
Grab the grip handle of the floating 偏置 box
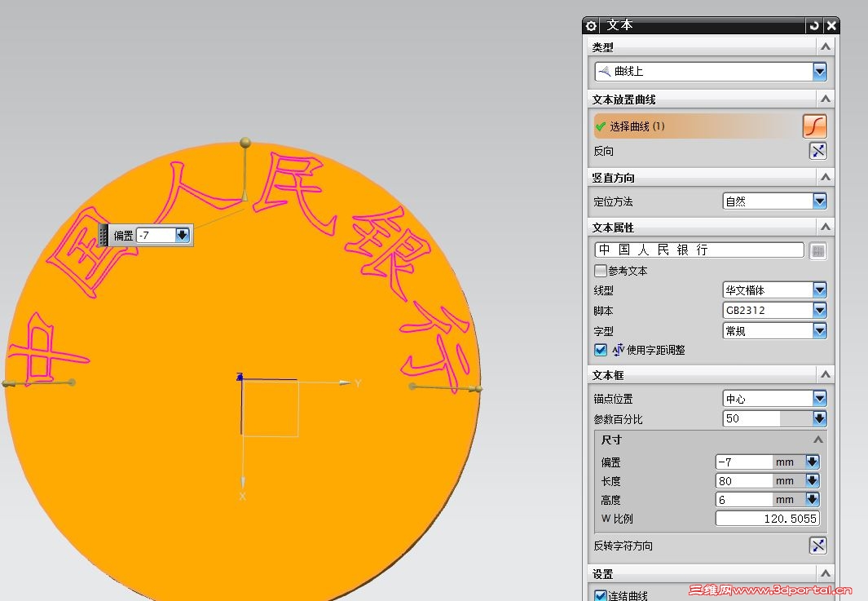tap(104, 236)
